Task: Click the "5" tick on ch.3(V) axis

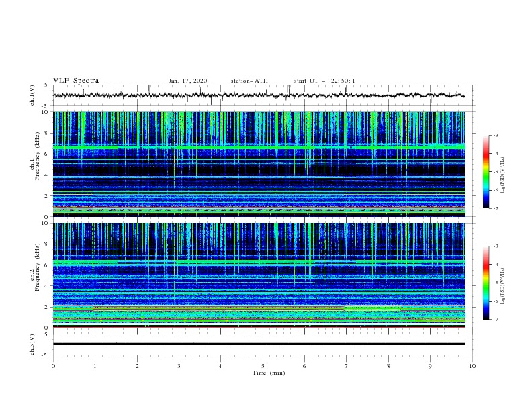Action: 46,334
